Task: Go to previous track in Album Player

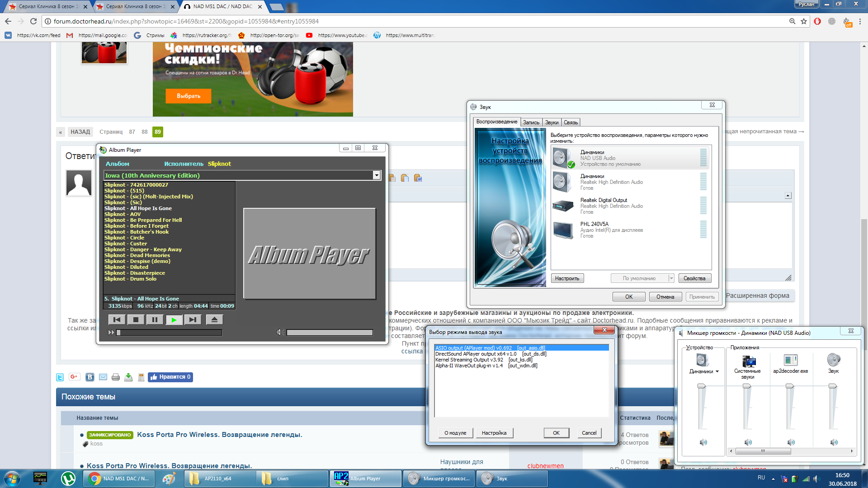Action: pos(117,320)
